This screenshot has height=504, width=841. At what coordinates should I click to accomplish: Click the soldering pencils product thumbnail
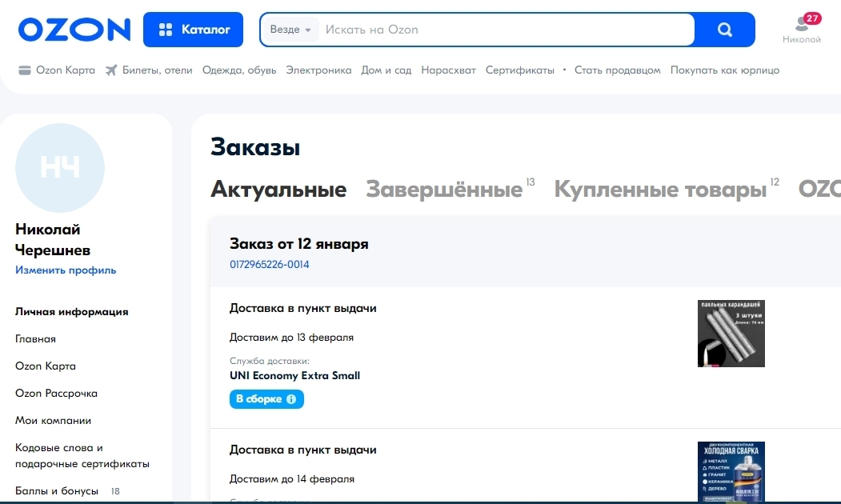click(731, 334)
